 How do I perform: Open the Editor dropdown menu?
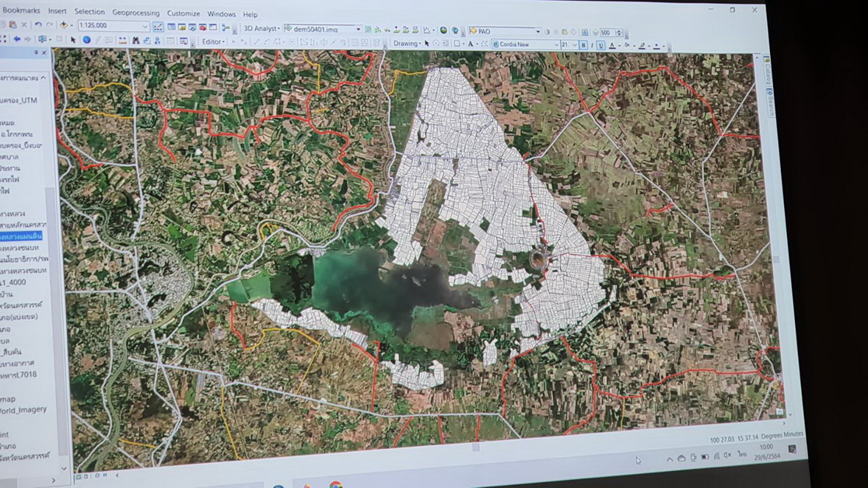(x=212, y=41)
